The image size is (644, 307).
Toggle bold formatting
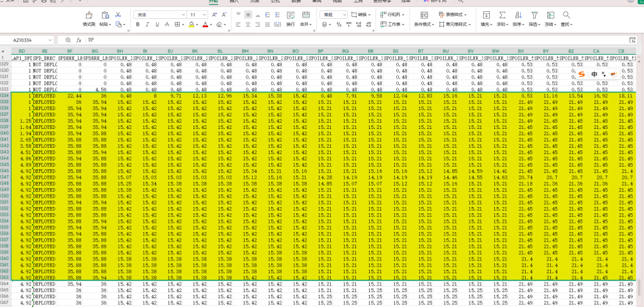tap(138, 25)
